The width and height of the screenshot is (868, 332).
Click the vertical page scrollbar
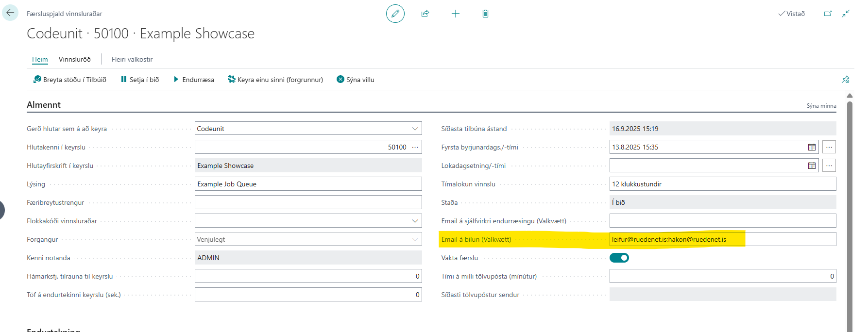click(850, 214)
